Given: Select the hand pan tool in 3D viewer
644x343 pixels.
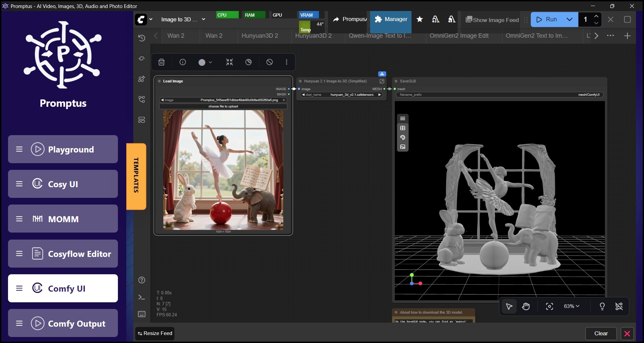Looking at the screenshot, I should click(x=526, y=306).
